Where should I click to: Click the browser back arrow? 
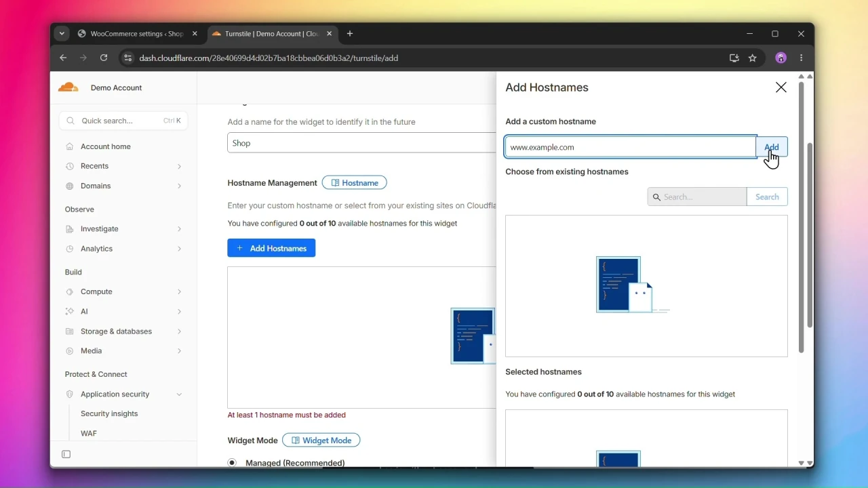coord(63,58)
